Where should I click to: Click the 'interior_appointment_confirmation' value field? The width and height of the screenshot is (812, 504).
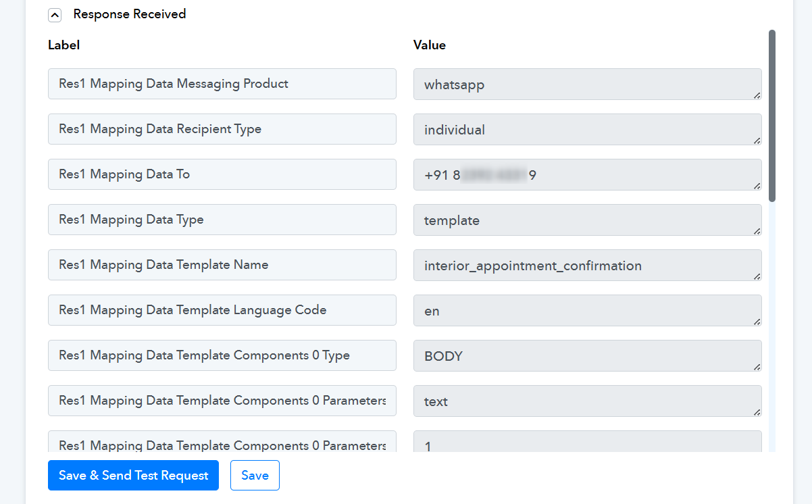588,266
